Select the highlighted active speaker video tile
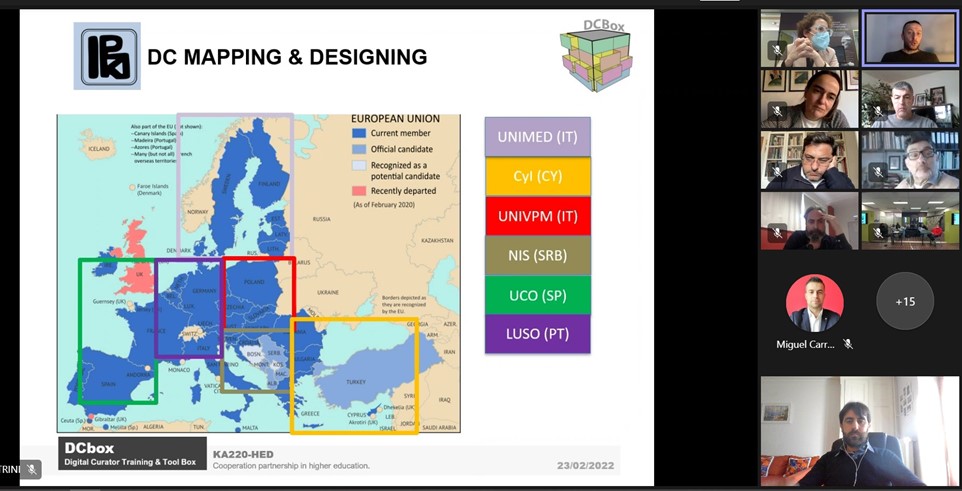The height and width of the screenshot is (491, 962). [910, 38]
